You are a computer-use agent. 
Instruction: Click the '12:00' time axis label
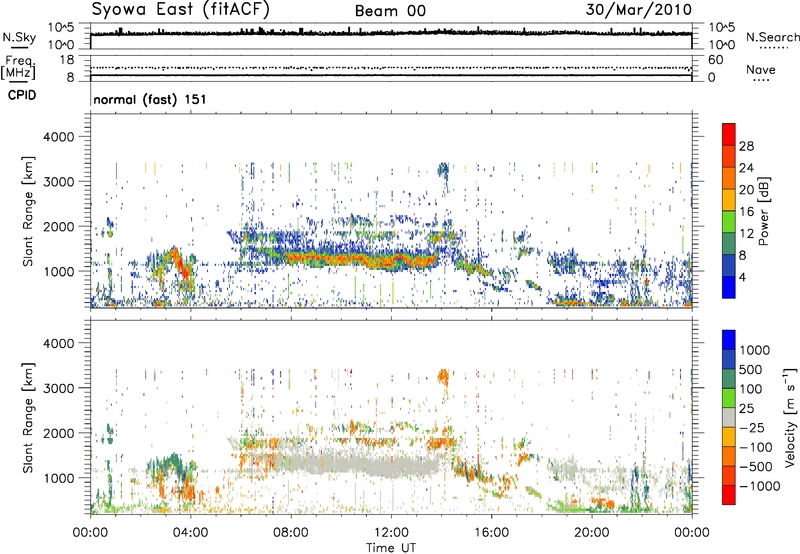pyautogui.click(x=391, y=533)
